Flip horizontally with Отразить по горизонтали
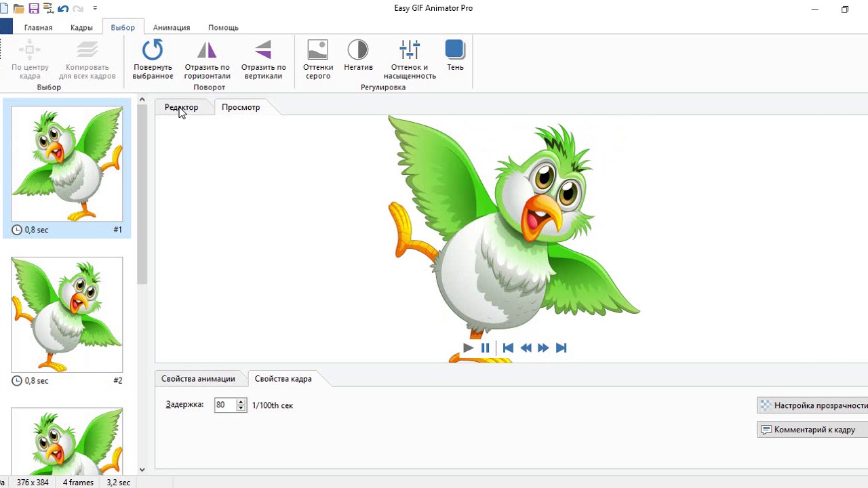 [x=207, y=60]
